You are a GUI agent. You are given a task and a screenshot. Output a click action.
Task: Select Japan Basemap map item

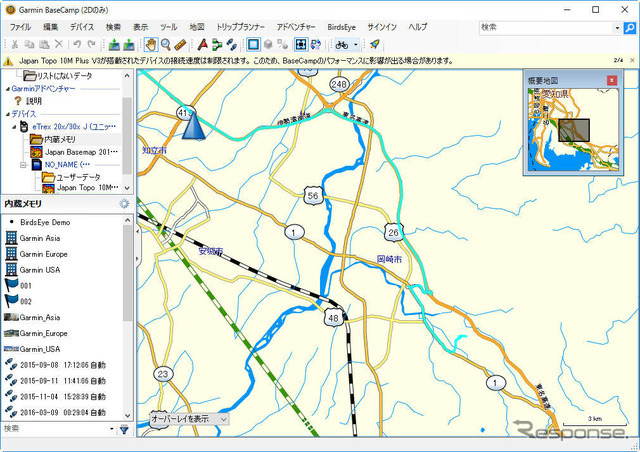(74, 152)
